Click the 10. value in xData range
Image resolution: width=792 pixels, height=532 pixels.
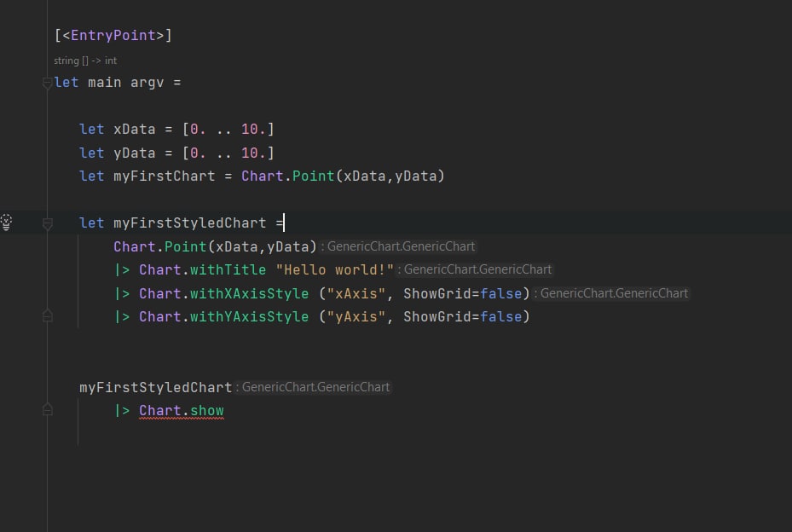[253, 130]
